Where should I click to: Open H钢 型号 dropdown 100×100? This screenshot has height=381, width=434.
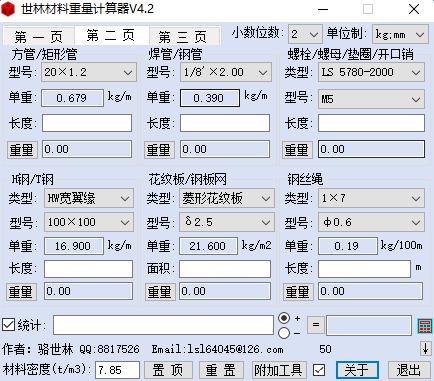coord(89,222)
